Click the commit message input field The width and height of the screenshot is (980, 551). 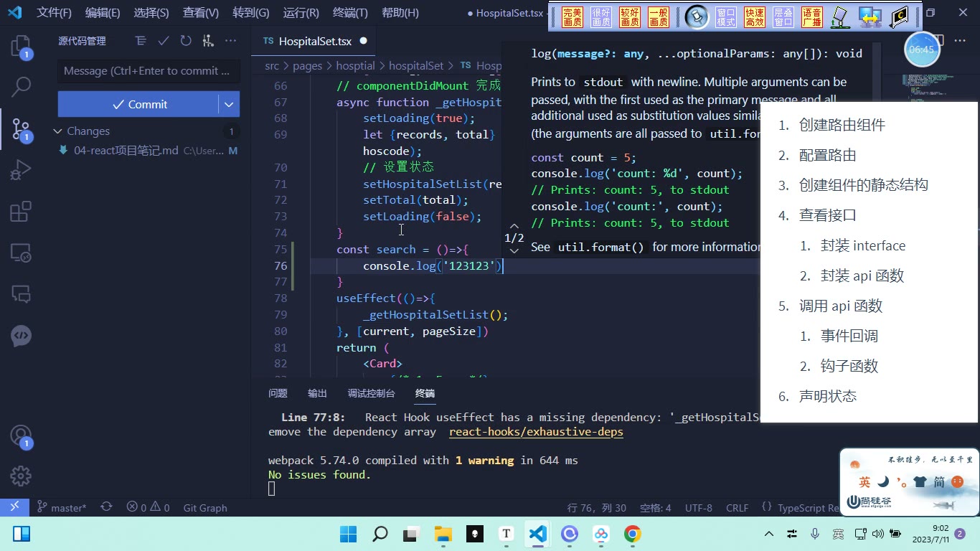(149, 71)
